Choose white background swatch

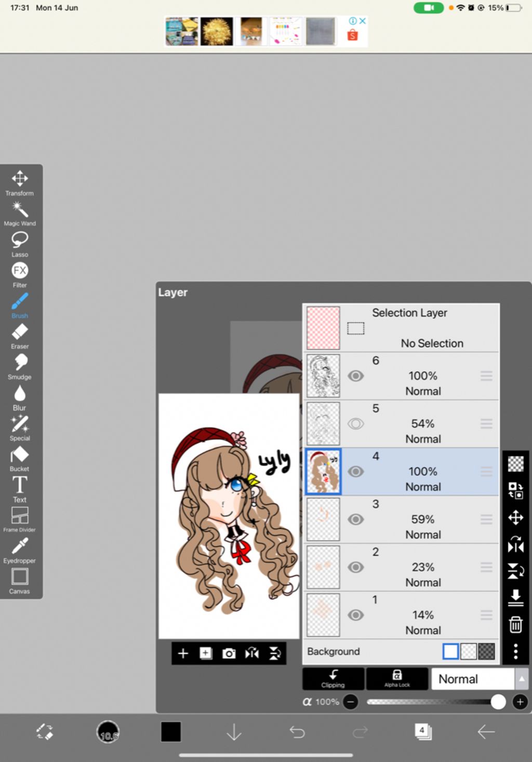[x=450, y=651]
